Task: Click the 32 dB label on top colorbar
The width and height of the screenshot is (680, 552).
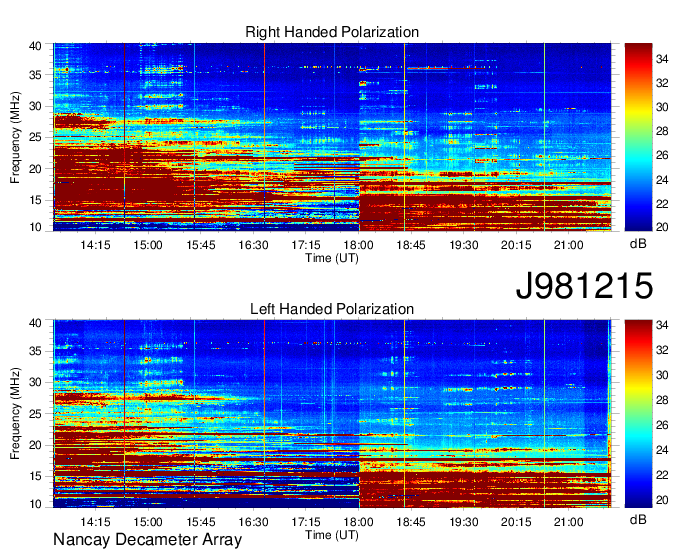Action: pyautogui.click(x=662, y=83)
